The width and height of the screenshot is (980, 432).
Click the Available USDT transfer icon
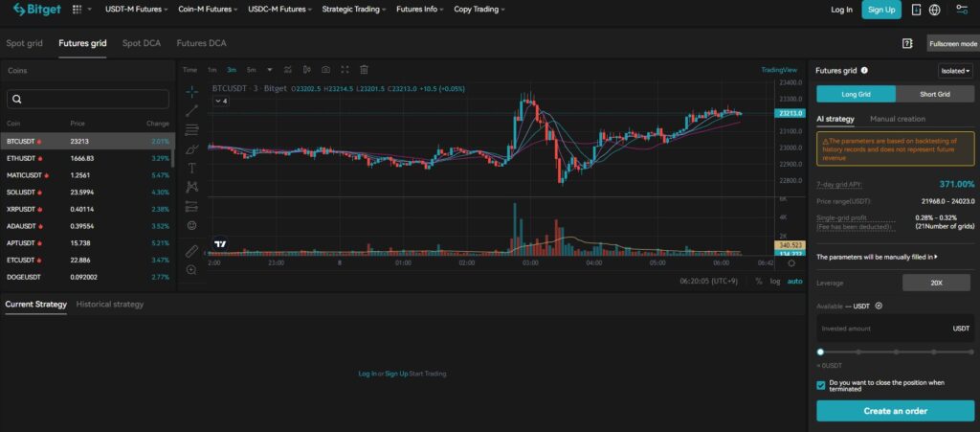tap(879, 306)
